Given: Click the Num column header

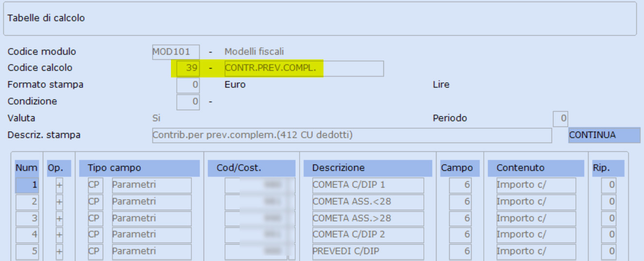Looking at the screenshot, I should click(x=26, y=168).
